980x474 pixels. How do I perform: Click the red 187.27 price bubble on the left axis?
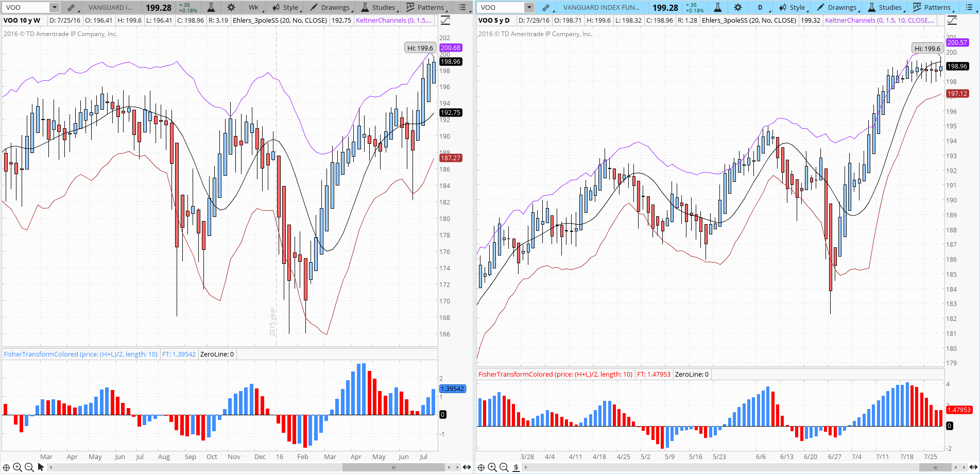point(451,158)
